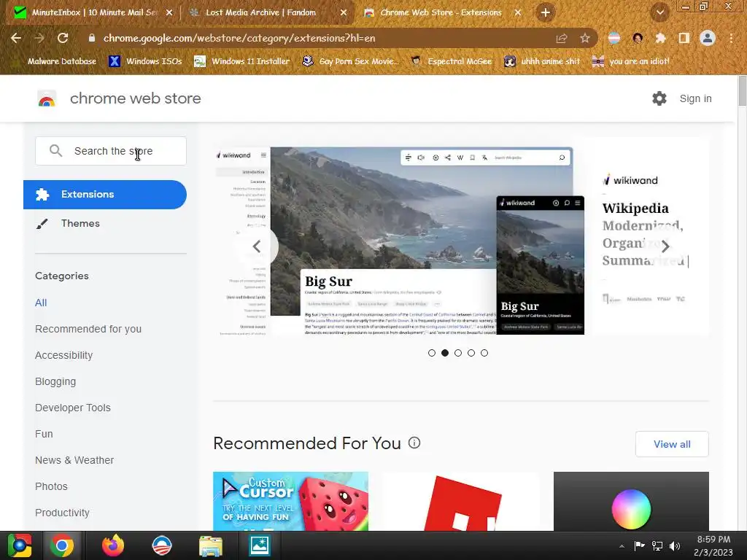Click the address bar URL
This screenshot has height=560, width=747.
click(x=239, y=38)
